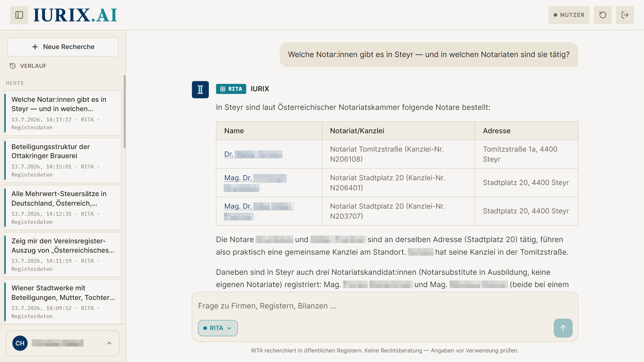Log out using the exit icon

625,15
